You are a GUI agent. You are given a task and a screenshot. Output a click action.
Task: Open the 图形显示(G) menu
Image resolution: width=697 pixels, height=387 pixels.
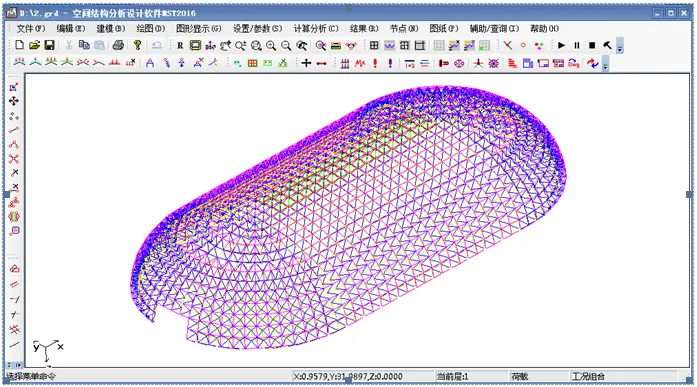click(x=199, y=28)
